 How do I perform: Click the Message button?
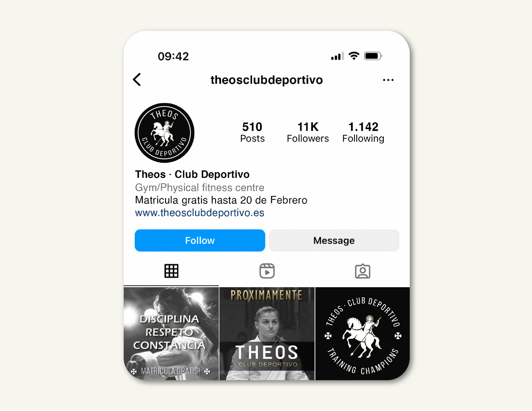click(x=334, y=241)
